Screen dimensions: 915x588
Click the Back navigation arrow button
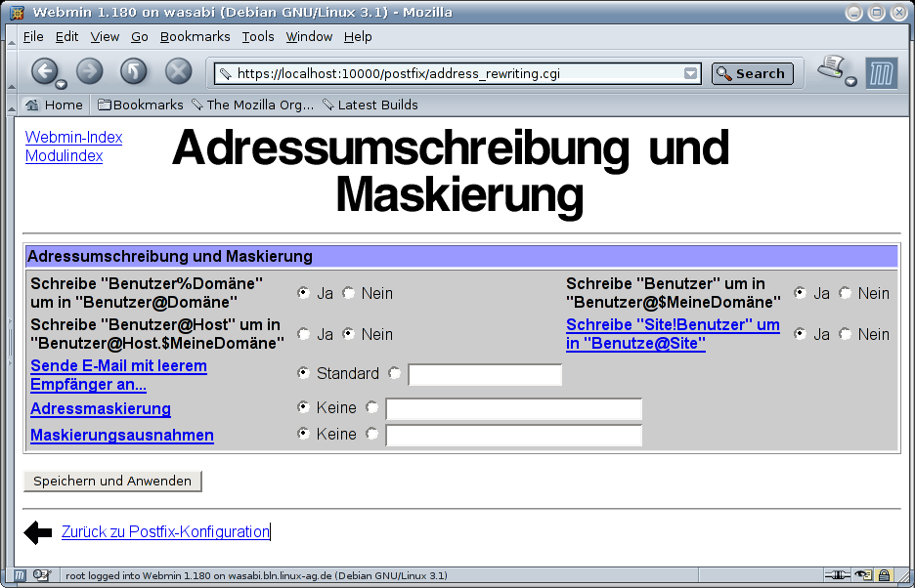tap(44, 71)
